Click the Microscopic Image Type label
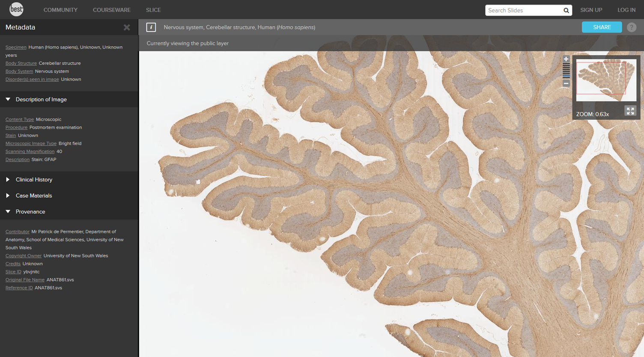644x357 pixels. point(31,143)
